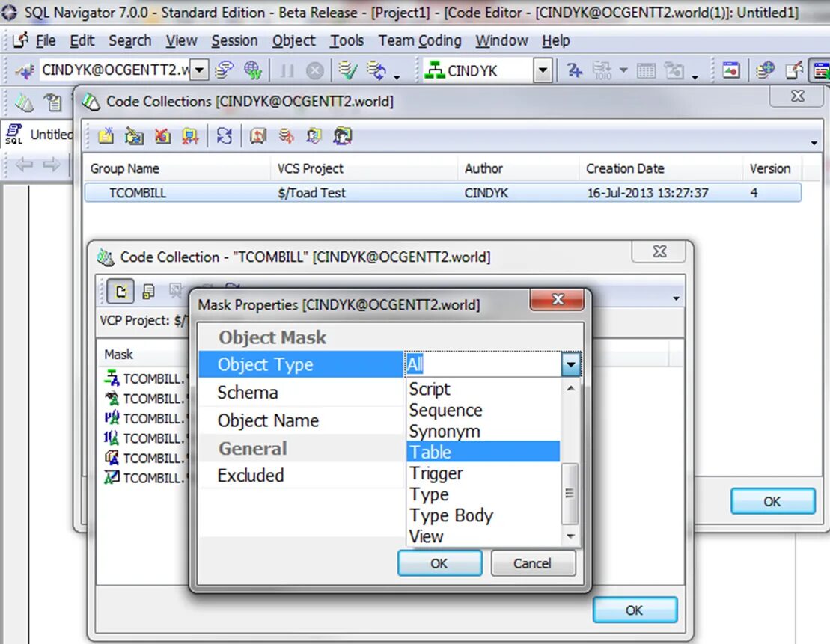Open the CINDYK@OCGENTT2 session dropdown
The height and width of the screenshot is (644, 830).
coord(200,70)
